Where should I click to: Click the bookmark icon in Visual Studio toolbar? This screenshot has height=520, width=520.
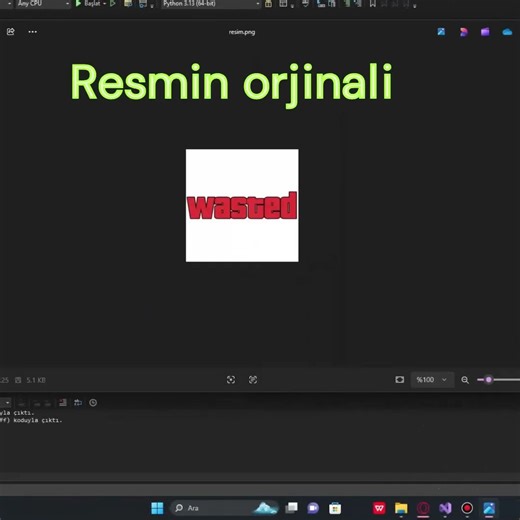373,3
